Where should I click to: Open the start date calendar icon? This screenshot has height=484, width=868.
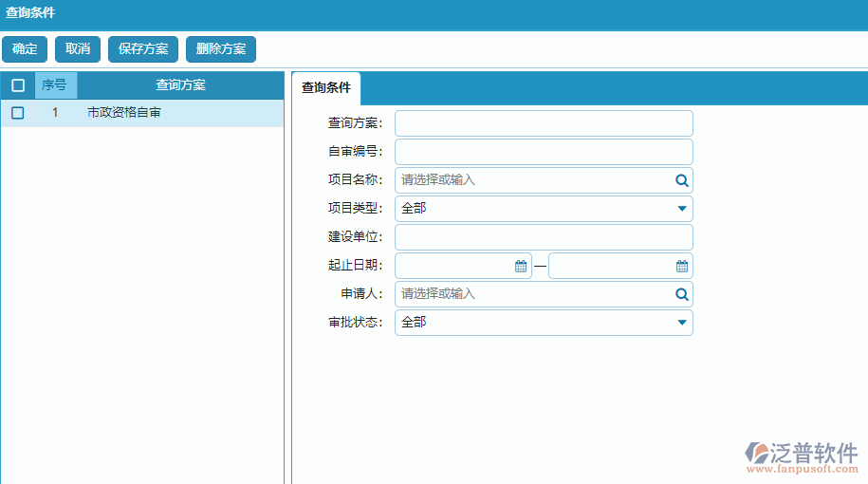coord(521,267)
